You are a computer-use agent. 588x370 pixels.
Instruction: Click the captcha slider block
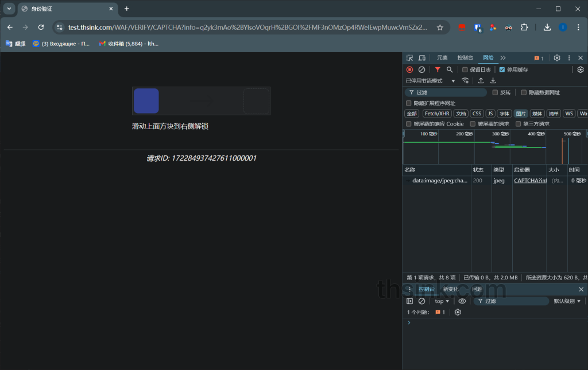click(x=146, y=100)
